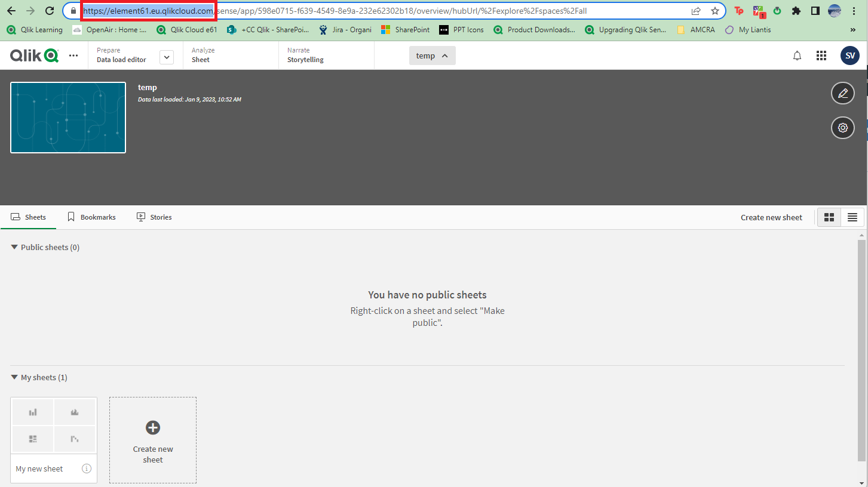The width and height of the screenshot is (868, 487).
Task: Click the share icon in the address bar
Action: [696, 11]
